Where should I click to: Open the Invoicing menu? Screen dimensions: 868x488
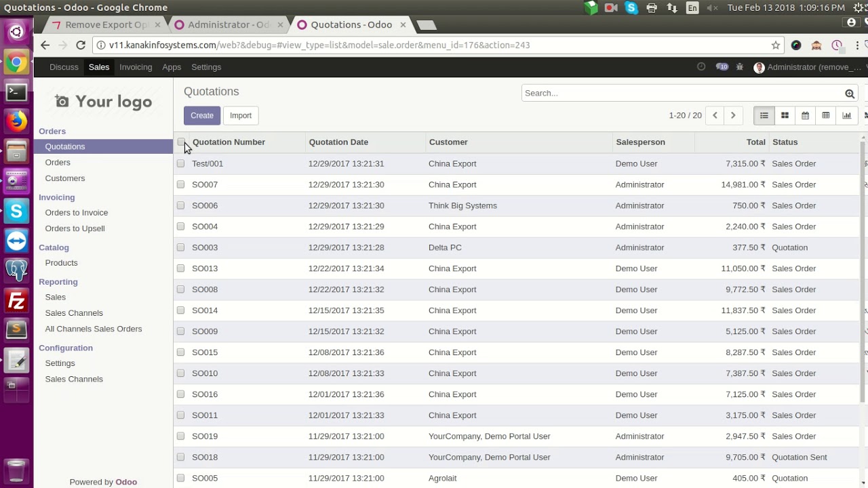(x=136, y=67)
